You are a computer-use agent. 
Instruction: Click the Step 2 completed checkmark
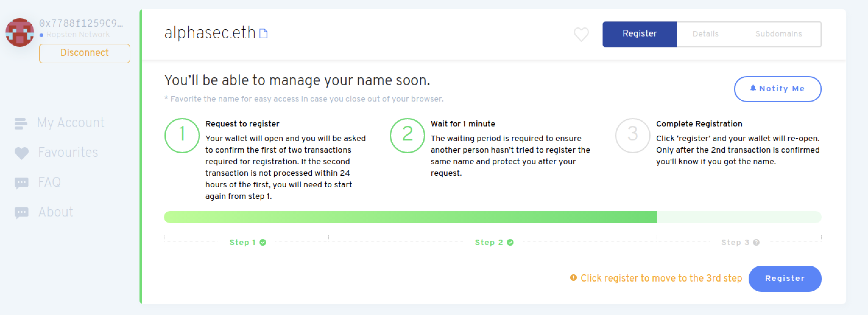click(x=510, y=242)
